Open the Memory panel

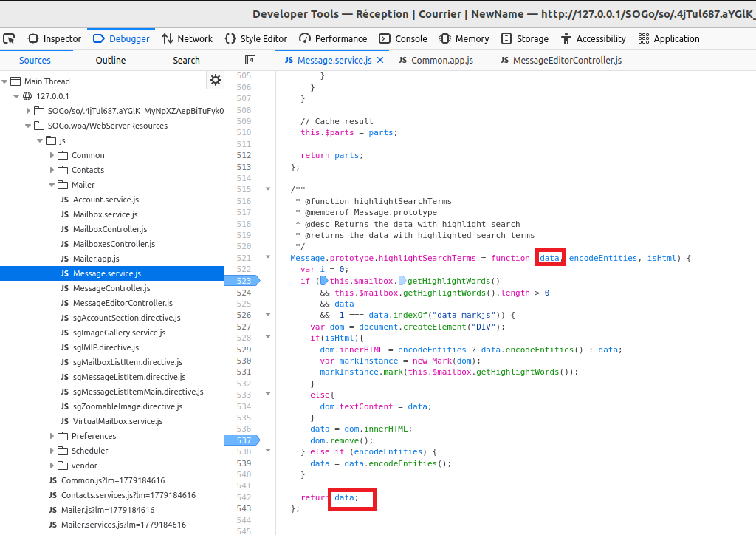[x=464, y=38]
